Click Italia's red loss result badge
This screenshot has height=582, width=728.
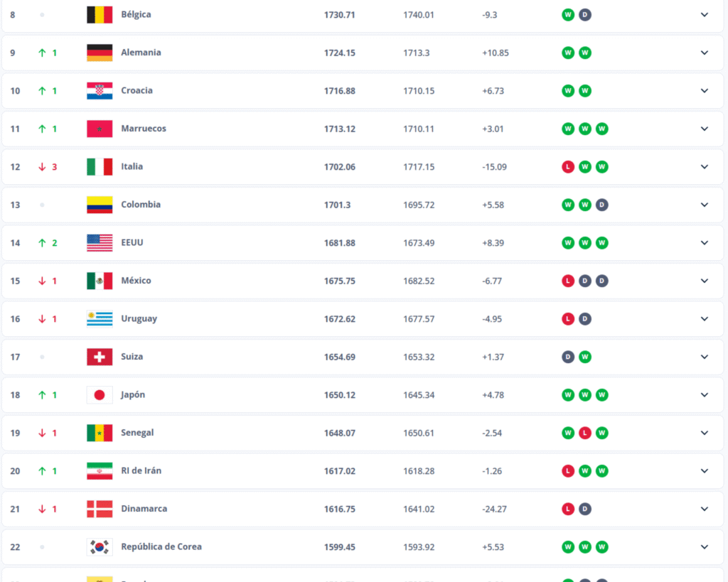point(568,167)
